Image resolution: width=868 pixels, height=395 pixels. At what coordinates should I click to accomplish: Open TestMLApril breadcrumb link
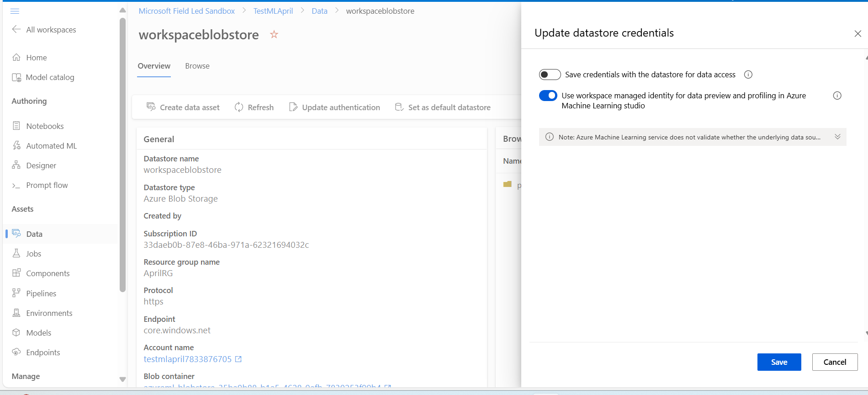coord(273,11)
